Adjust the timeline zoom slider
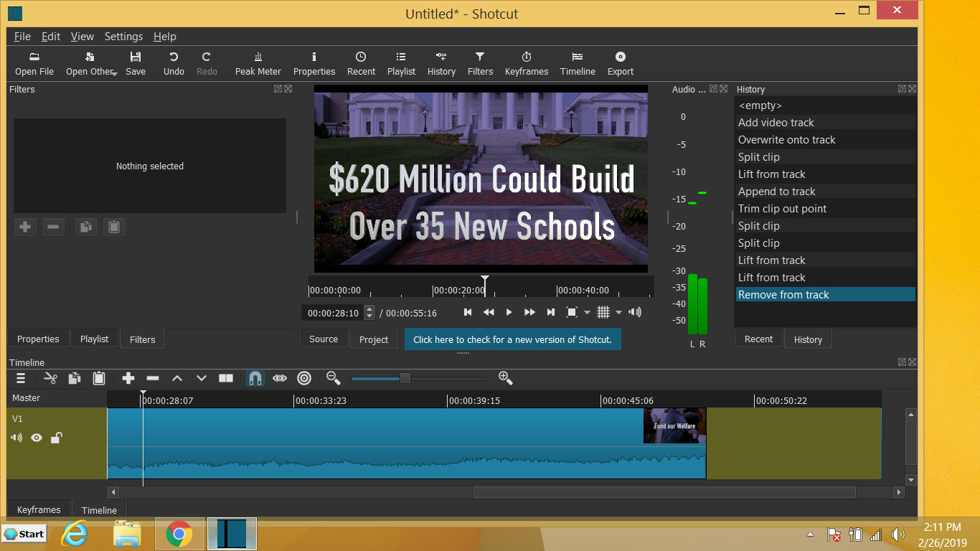Viewport: 980px width, 551px height. pos(405,378)
